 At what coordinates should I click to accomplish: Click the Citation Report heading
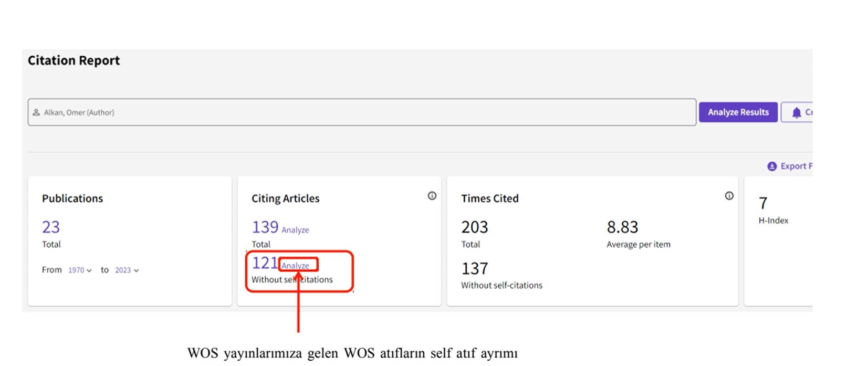click(74, 61)
